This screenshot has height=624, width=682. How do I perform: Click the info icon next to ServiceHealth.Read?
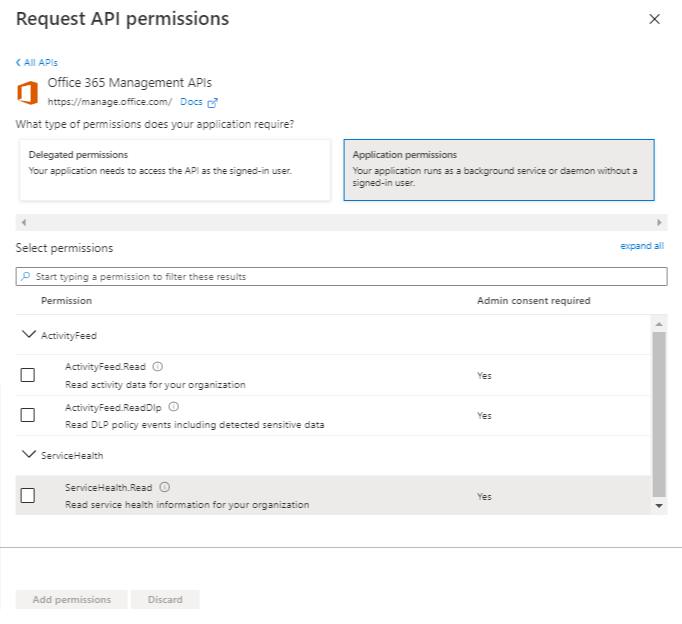[164, 487]
